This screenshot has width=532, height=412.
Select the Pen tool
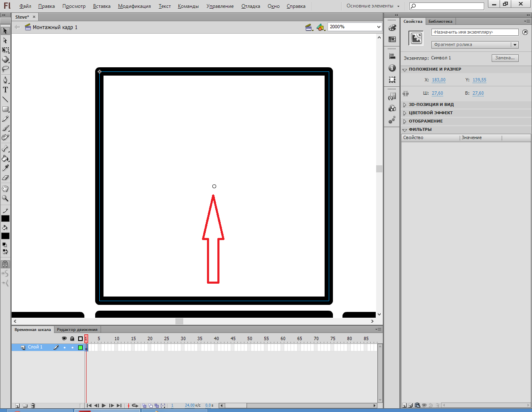[5, 80]
